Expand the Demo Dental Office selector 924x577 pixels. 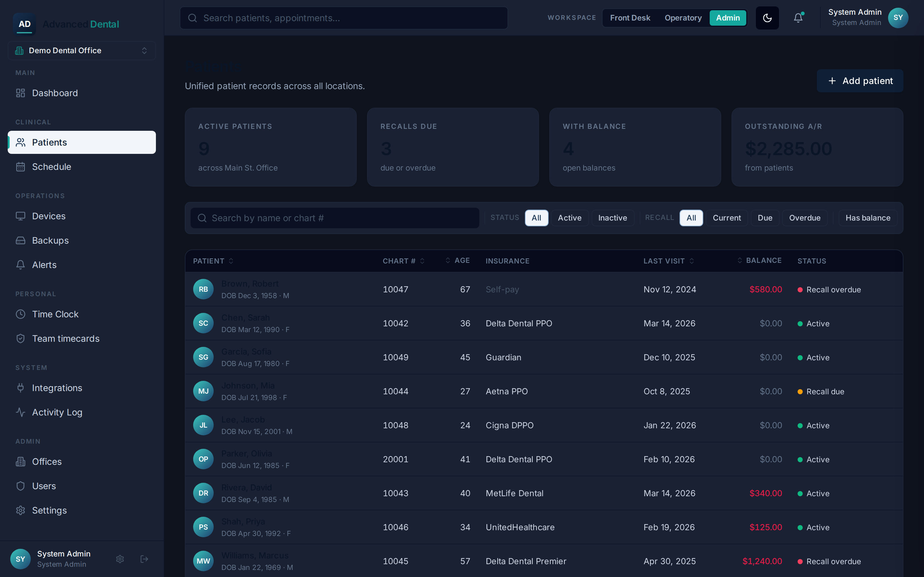click(82, 50)
